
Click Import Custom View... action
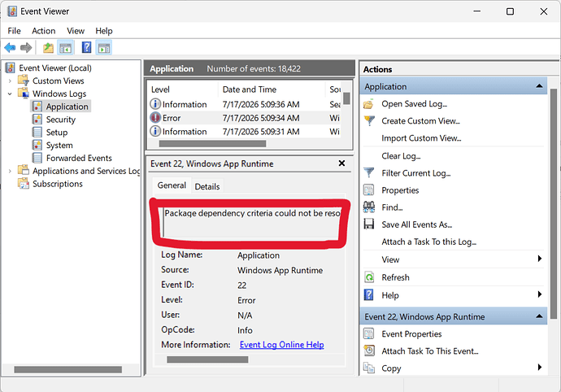point(421,138)
